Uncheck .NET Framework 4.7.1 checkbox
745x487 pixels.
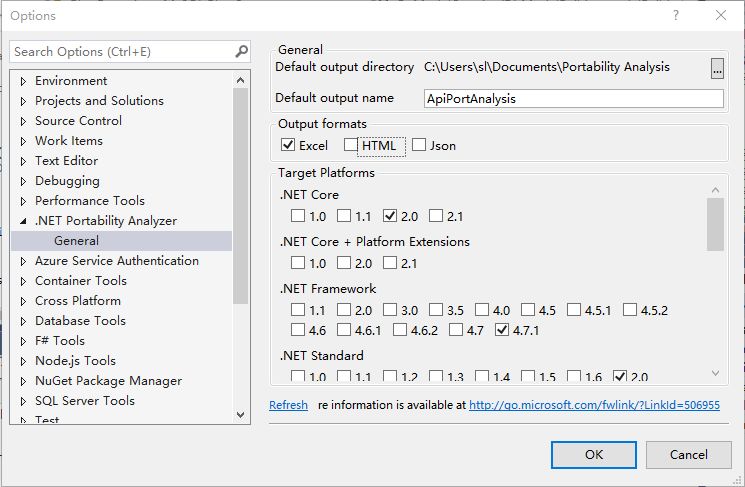pos(502,330)
